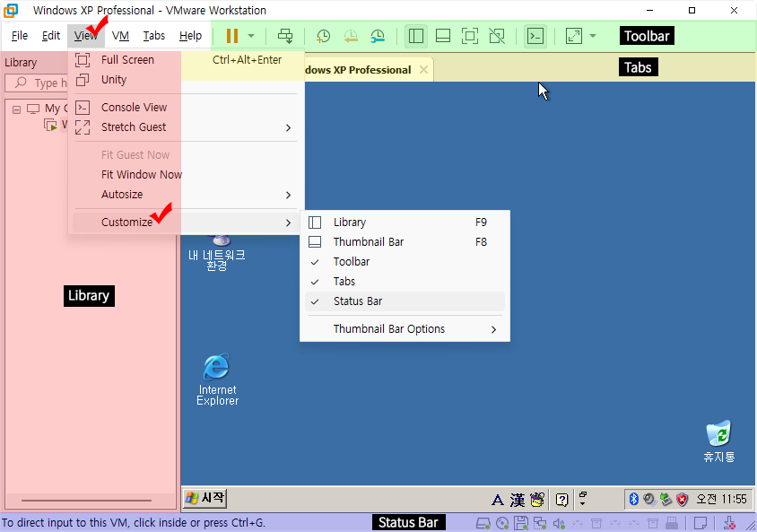Open the dropdown arrow beside stretch icon
The width and height of the screenshot is (757, 532).
593,36
